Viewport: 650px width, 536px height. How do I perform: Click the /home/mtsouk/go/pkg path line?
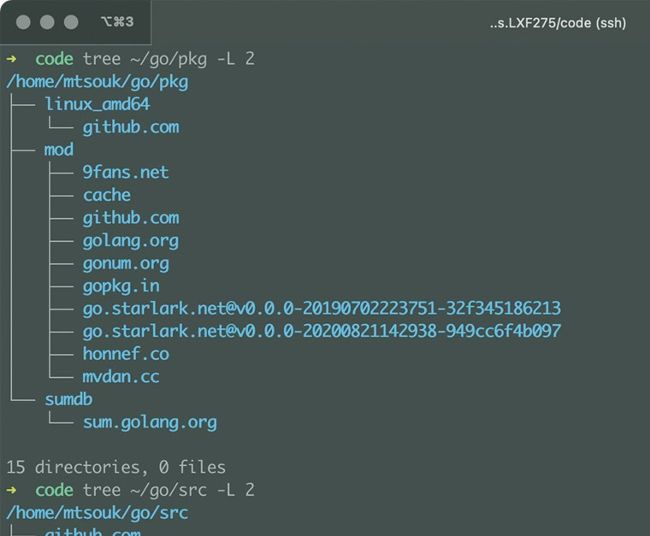[x=97, y=82]
